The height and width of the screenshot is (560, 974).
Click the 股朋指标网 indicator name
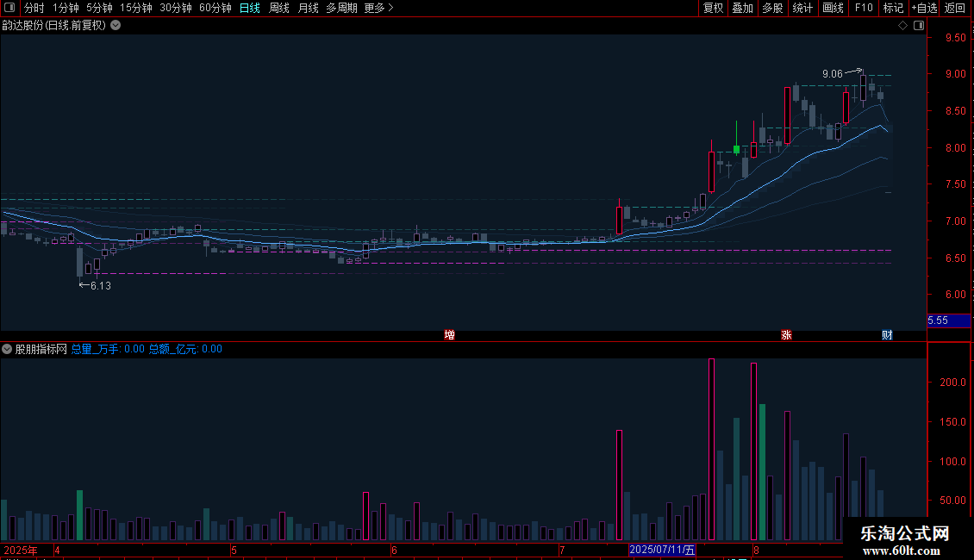tap(41, 349)
